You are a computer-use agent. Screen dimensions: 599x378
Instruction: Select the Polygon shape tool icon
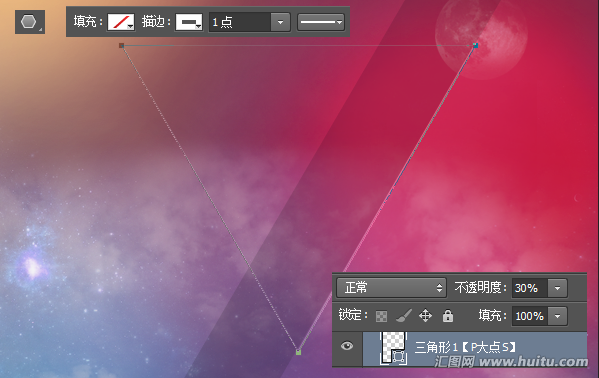[29, 22]
